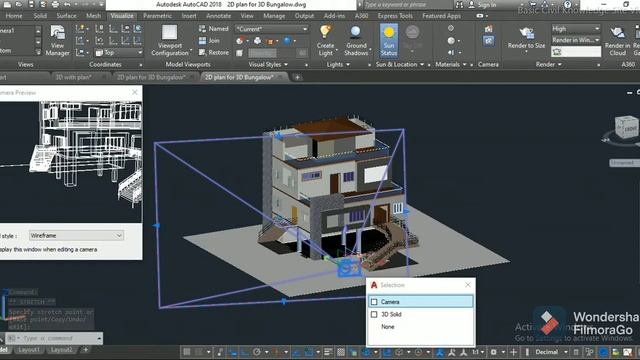This screenshot has width=640, height=360.
Task: Open the Annotate ribbon tab
Action: (218, 16)
